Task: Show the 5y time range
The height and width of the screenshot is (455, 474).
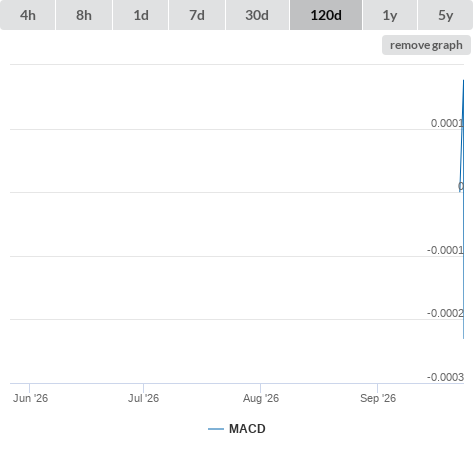Action: 445,15
